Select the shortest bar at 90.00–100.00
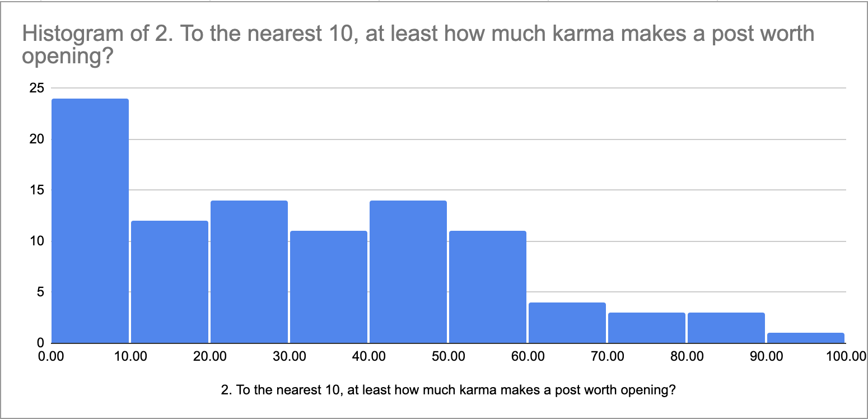This screenshot has width=868, height=419. [x=806, y=338]
